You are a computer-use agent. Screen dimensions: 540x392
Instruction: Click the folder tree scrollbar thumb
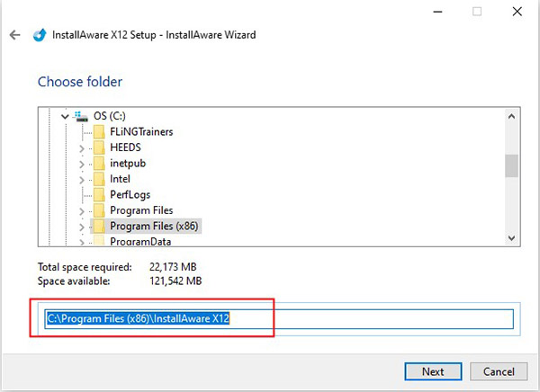point(511,165)
